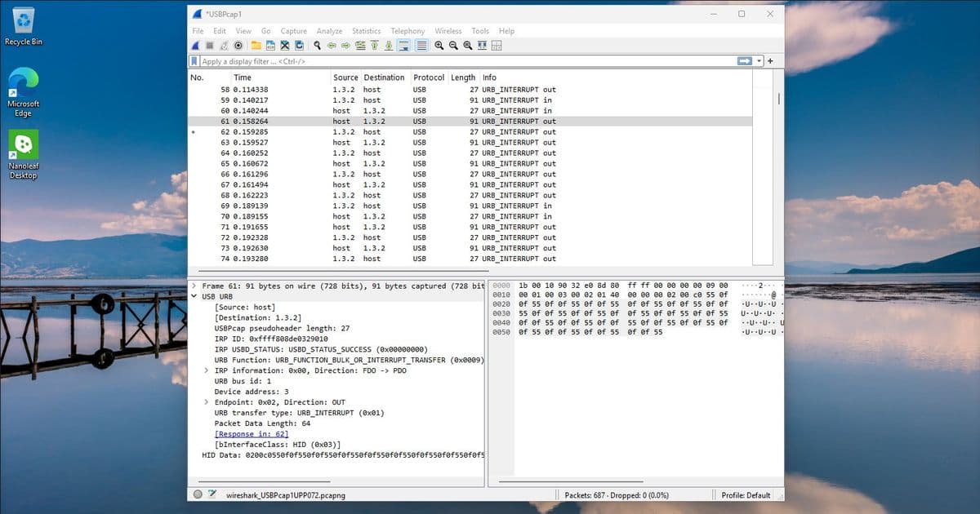
Task: Jump to the last packet icon
Action: tap(387, 46)
